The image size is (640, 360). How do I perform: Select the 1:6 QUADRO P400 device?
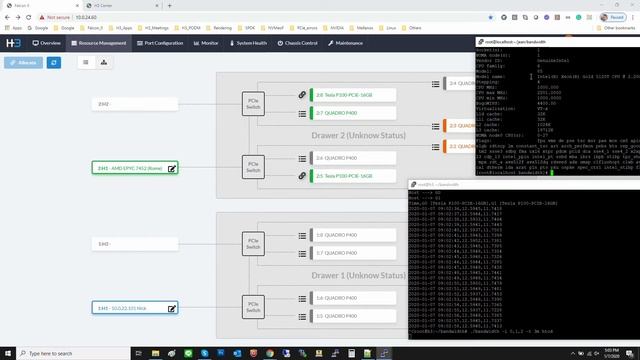click(353, 298)
